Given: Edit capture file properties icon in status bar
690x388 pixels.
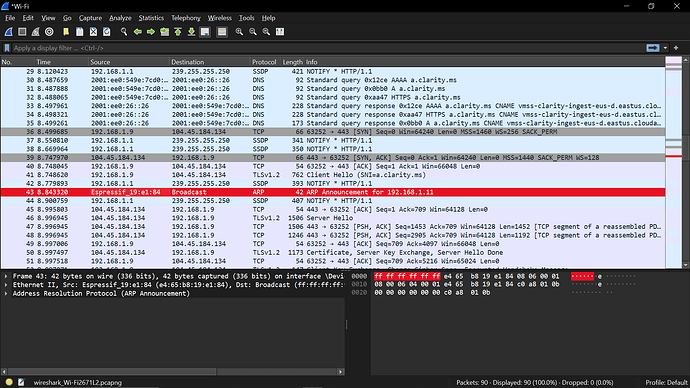Looking at the screenshot, I should (21, 382).
